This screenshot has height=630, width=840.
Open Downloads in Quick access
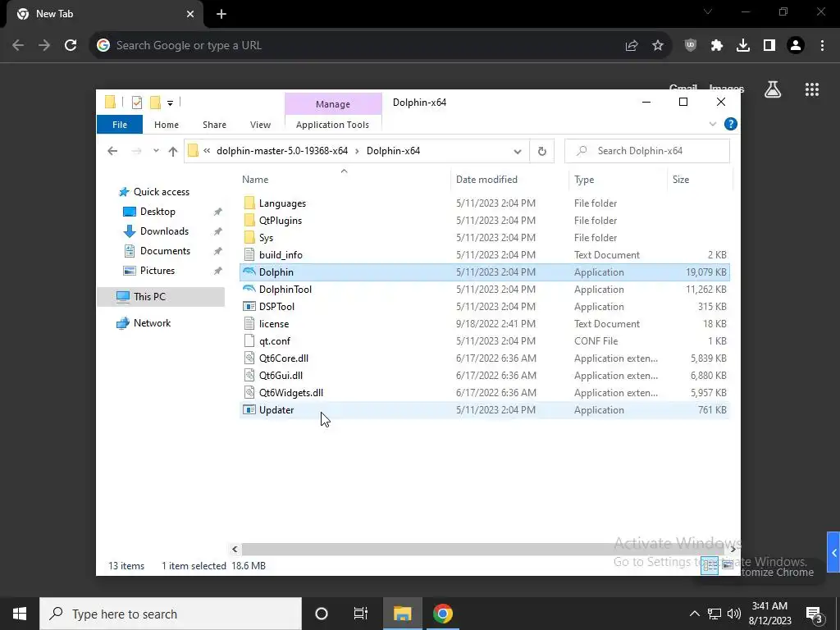(164, 231)
